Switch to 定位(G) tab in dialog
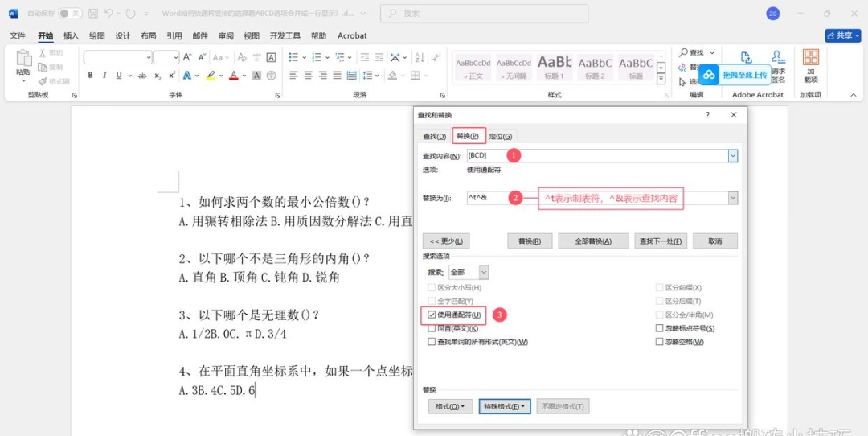Viewport: 868px width, 436px height. [501, 136]
